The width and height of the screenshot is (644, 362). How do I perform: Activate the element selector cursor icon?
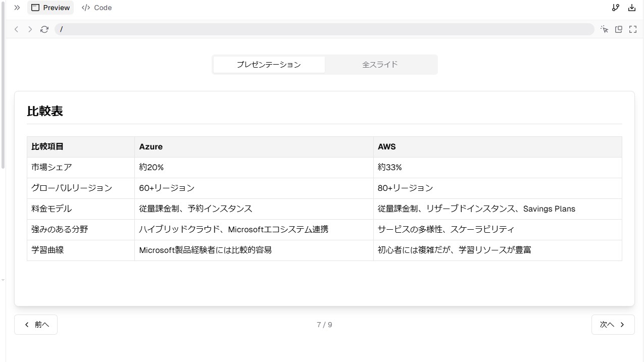(x=604, y=29)
